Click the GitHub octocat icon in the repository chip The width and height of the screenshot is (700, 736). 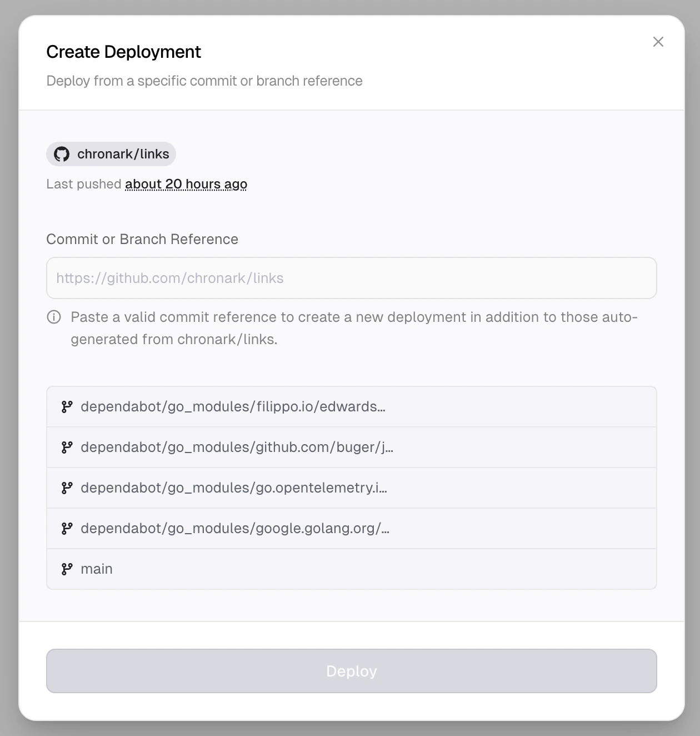[63, 154]
